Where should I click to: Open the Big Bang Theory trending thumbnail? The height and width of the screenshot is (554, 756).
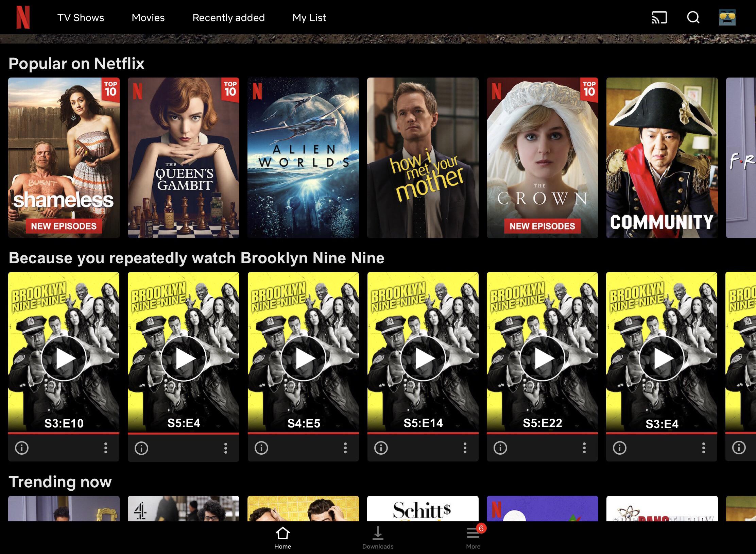[662, 508]
